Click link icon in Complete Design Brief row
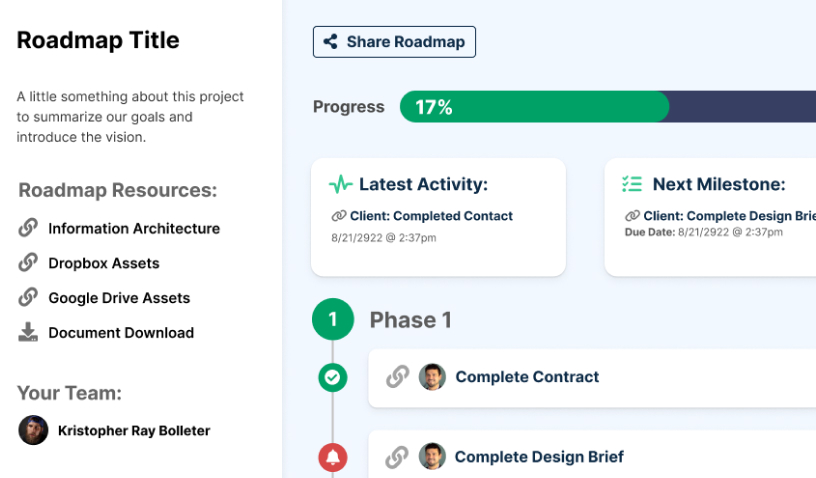The width and height of the screenshot is (816, 478). pyautogui.click(x=397, y=457)
